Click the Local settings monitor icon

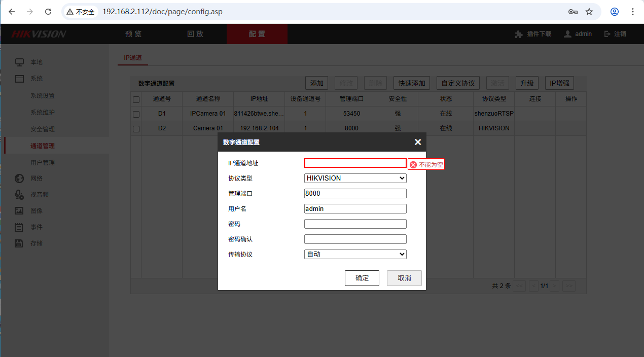(19, 62)
